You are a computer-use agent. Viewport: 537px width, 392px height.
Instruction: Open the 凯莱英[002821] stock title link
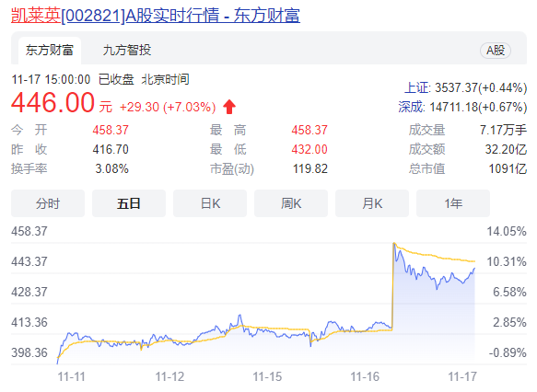[156, 16]
